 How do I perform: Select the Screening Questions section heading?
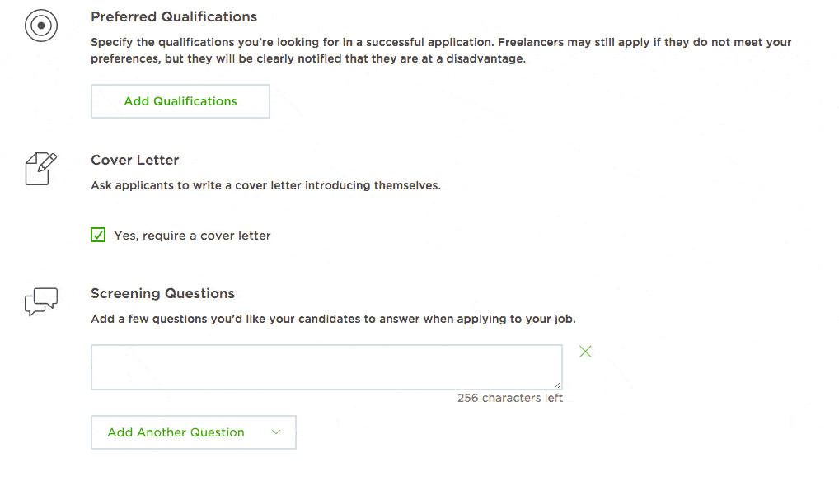[x=162, y=293]
